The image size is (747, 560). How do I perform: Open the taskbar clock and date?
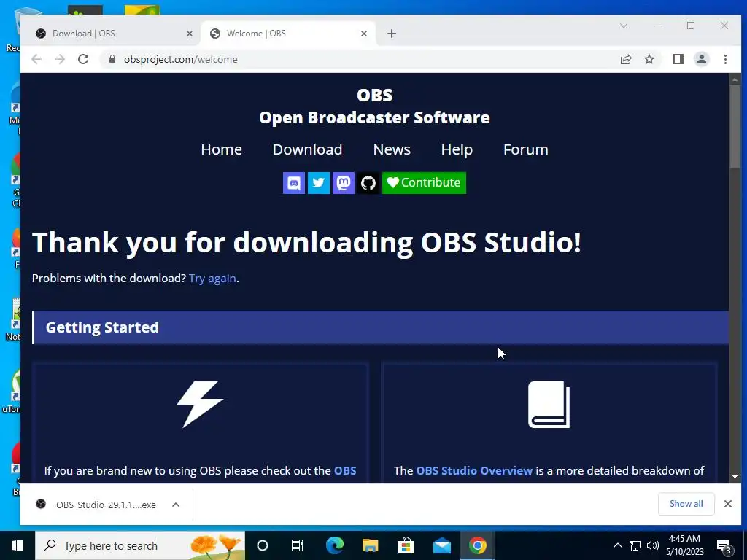click(x=684, y=545)
